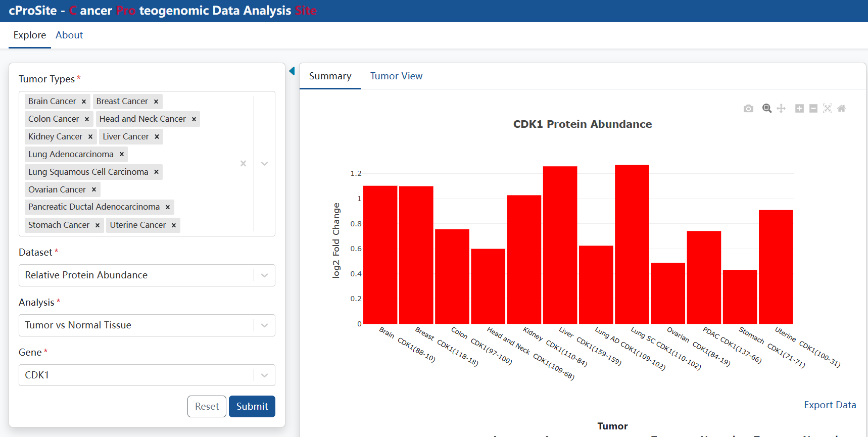
Task: Remove the Uterine Cancer tag
Action: tap(174, 225)
